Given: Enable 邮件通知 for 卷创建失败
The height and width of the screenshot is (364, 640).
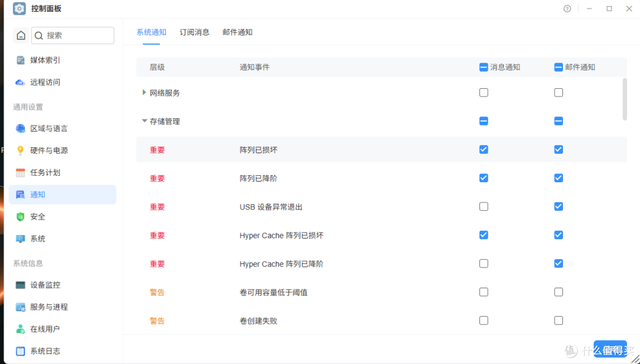Looking at the screenshot, I should (558, 321).
